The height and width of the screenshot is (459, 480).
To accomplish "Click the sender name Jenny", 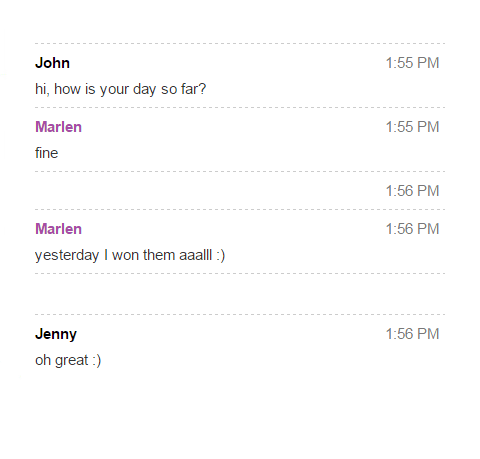I will pos(56,334).
